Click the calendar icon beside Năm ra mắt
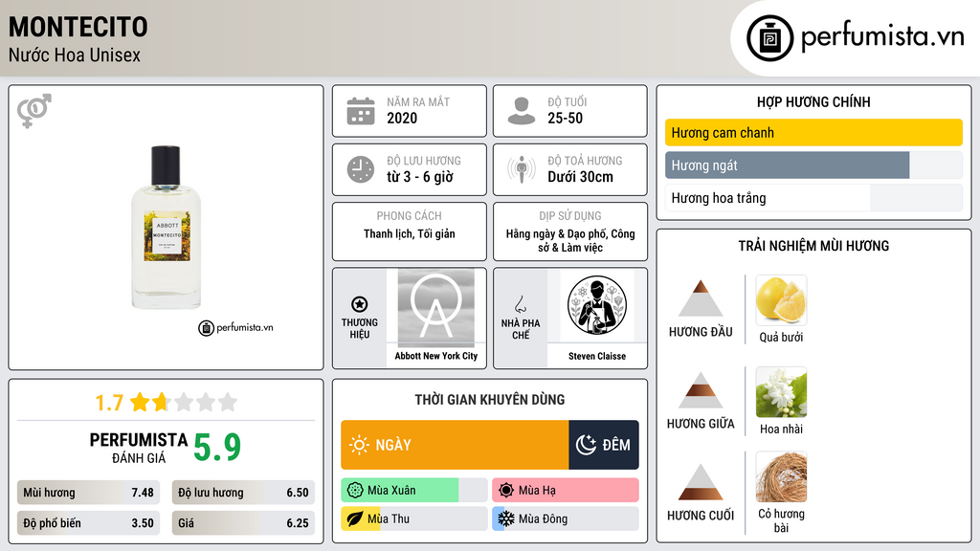The image size is (980, 551). 361,111
